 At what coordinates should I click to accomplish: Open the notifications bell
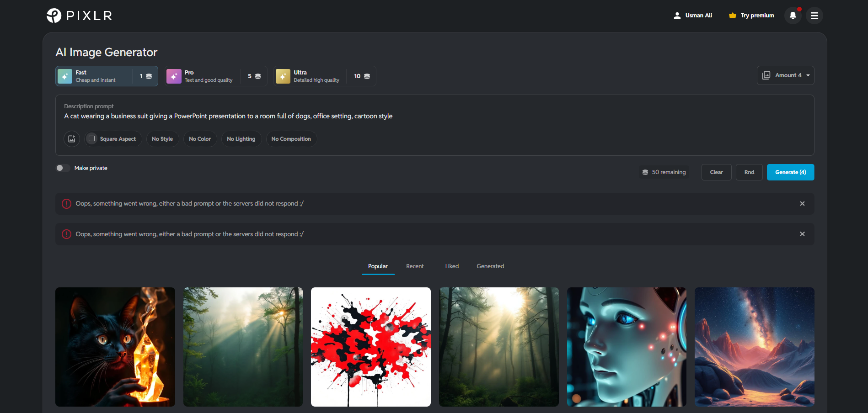(793, 15)
